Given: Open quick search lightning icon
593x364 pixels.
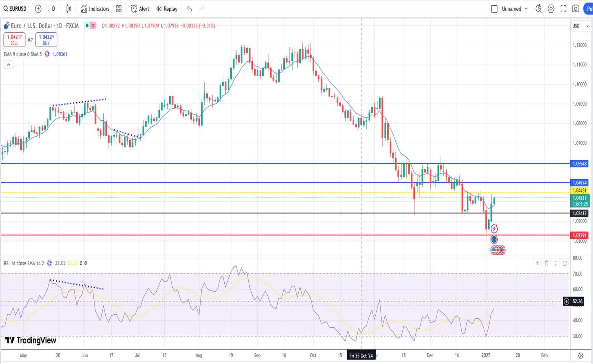Looking at the screenshot, I should pos(538,9).
